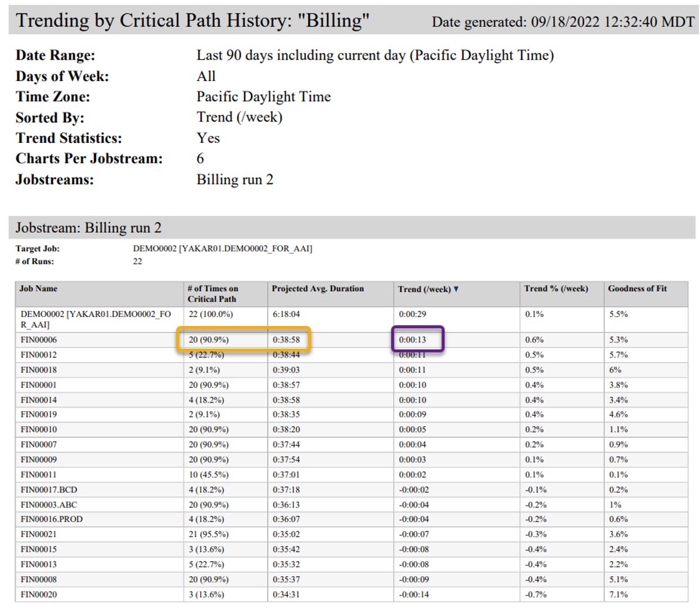Click the FIN00016.PROD job name
The image size is (700, 610).
52,519
